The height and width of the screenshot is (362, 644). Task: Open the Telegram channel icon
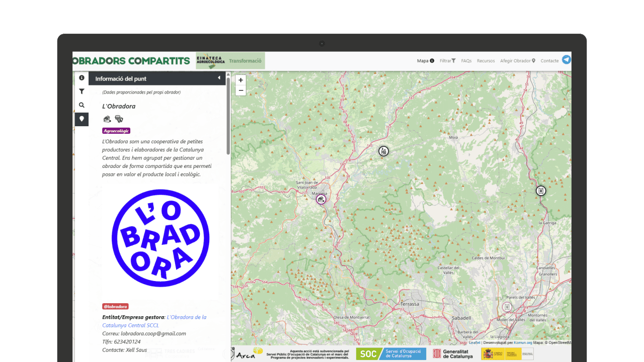coord(567,59)
